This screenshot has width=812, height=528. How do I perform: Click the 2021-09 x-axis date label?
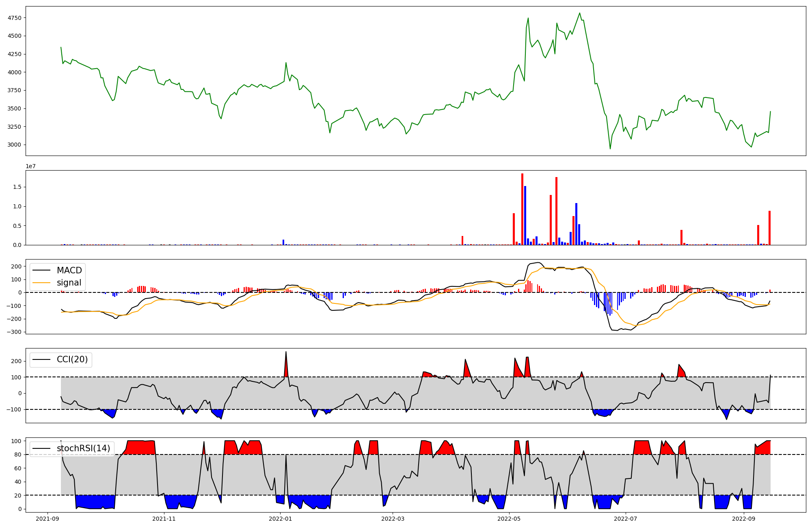pos(48,519)
